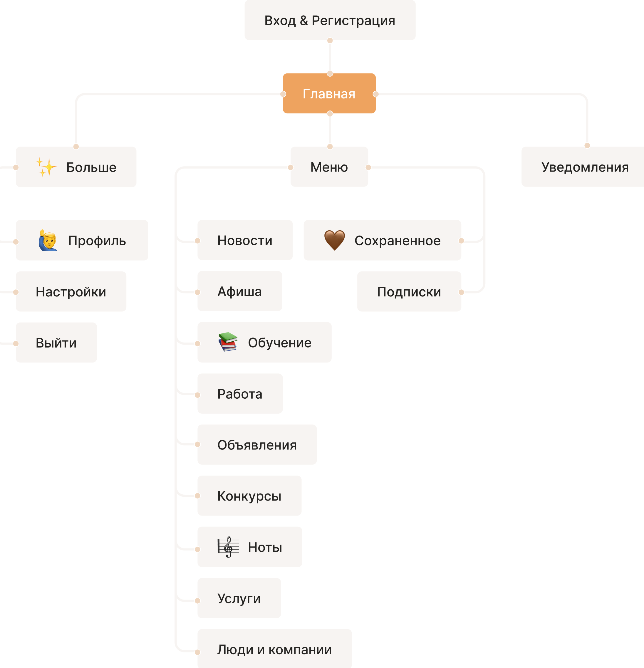This screenshot has height=668, width=644.
Task: Click the Выйти node
Action: coord(56,343)
